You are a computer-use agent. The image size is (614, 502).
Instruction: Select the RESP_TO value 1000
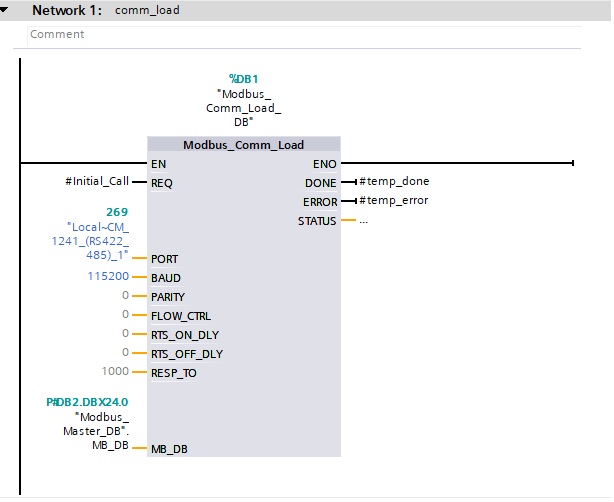[115, 371]
